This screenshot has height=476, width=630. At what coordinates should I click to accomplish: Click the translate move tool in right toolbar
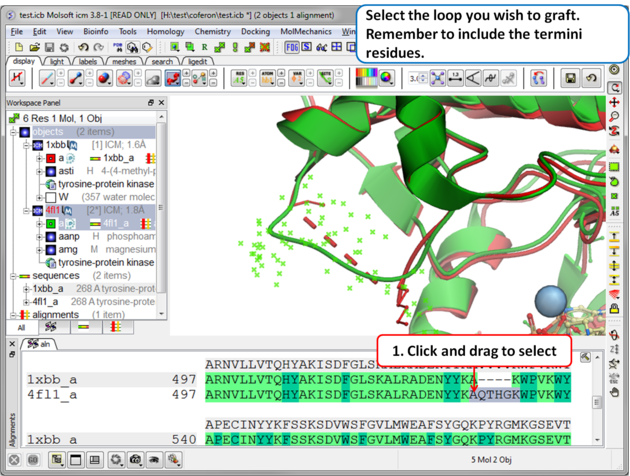point(615,102)
